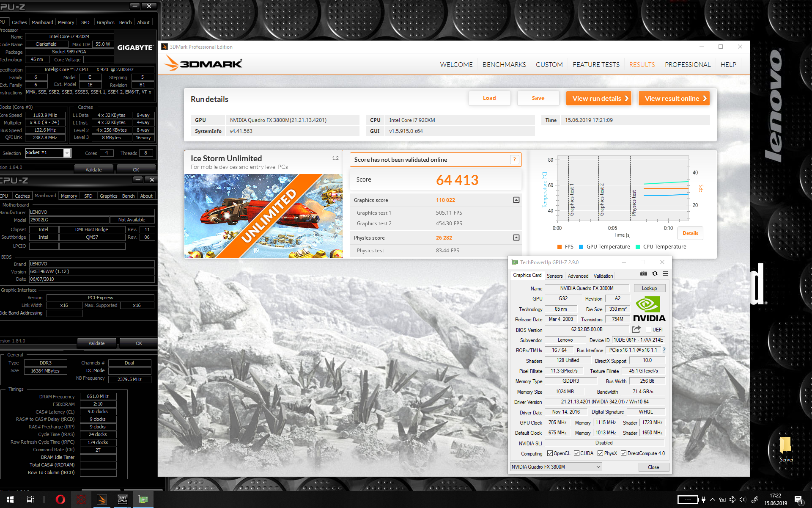The width and height of the screenshot is (812, 508).
Task: Click the taskbar clock showing 17:22
Action: [775, 500]
